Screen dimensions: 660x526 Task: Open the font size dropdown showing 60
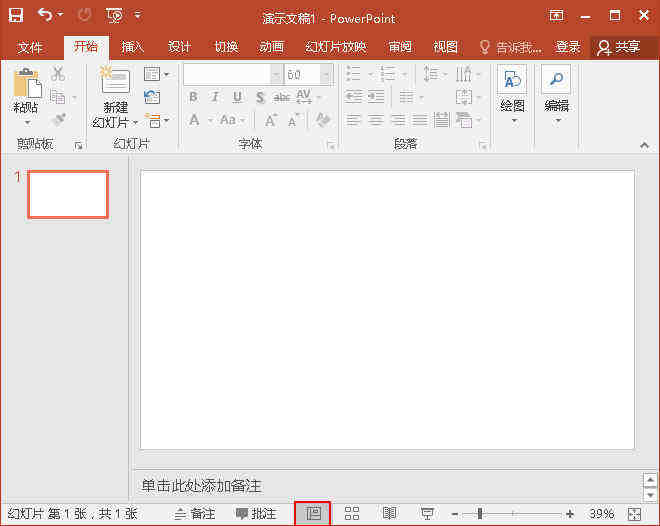325,75
